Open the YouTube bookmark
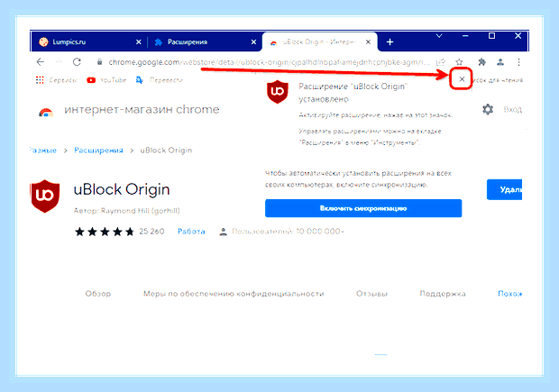This screenshot has width=559, height=392. click(106, 80)
